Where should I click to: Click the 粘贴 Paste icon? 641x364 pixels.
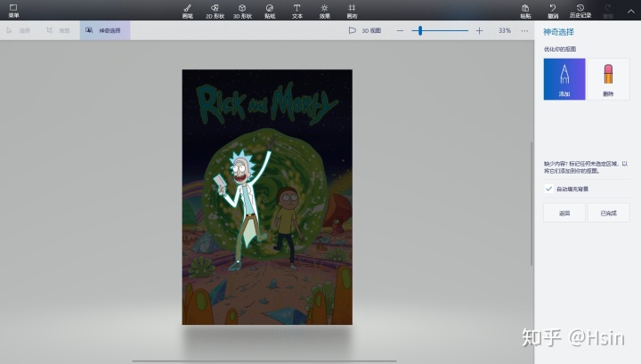coord(525,11)
